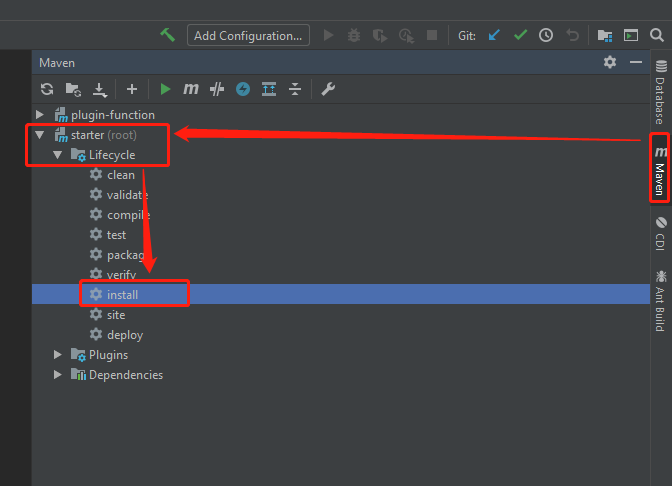The width and height of the screenshot is (672, 486).
Task: Click Execute Maven Goal m icon
Action: (191, 89)
